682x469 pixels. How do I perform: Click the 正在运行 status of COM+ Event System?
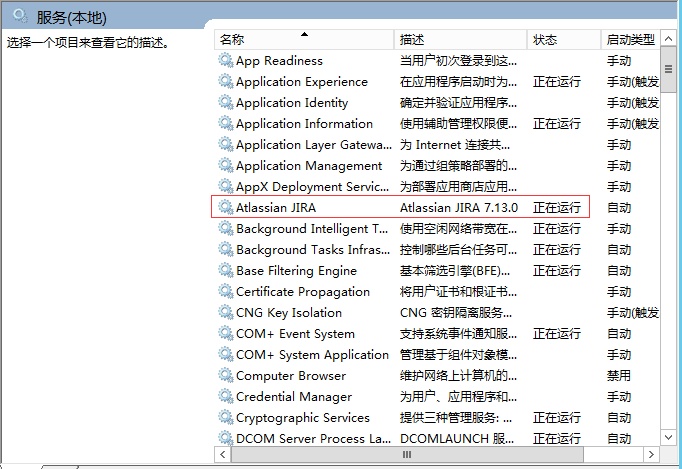tap(557, 334)
